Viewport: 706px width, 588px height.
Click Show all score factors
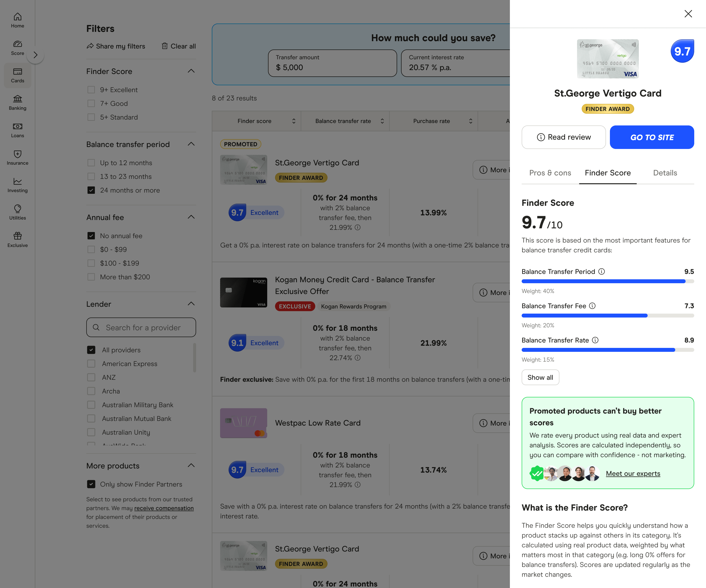(x=540, y=377)
